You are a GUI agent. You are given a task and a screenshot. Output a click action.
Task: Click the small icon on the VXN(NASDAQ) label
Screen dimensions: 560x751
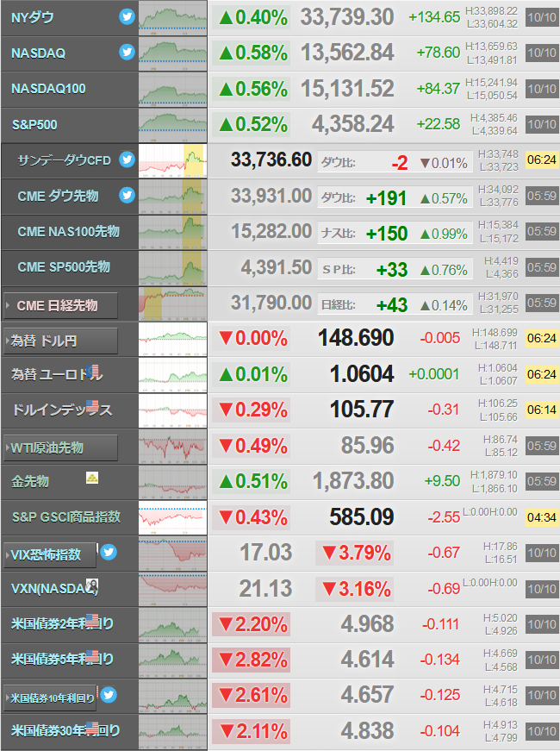(x=92, y=585)
